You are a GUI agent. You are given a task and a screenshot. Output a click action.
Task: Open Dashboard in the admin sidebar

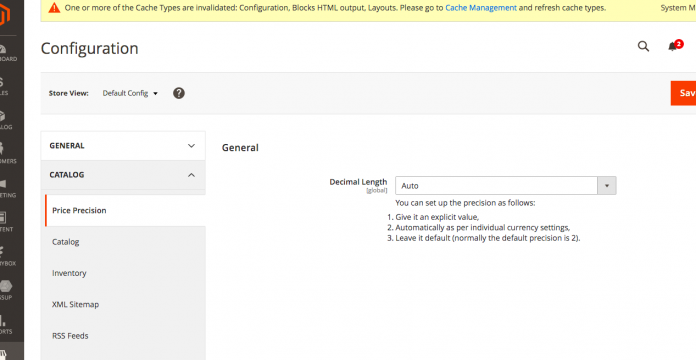click(7, 52)
